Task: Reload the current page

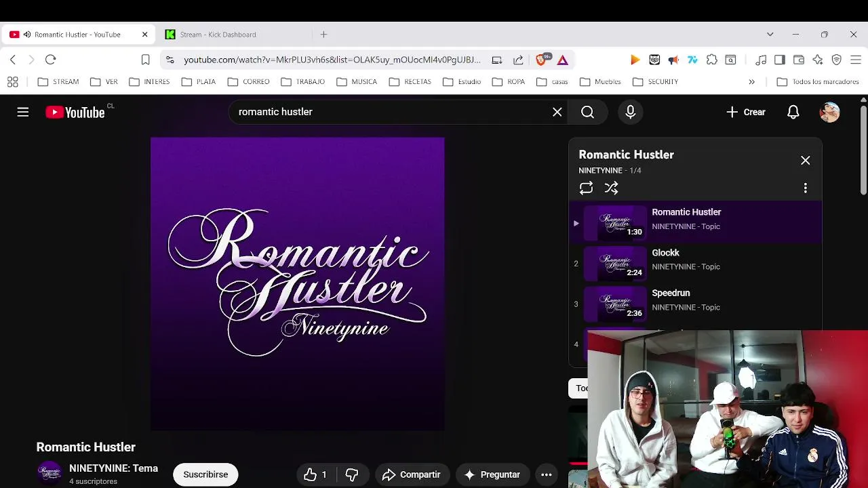Action: tap(50, 60)
